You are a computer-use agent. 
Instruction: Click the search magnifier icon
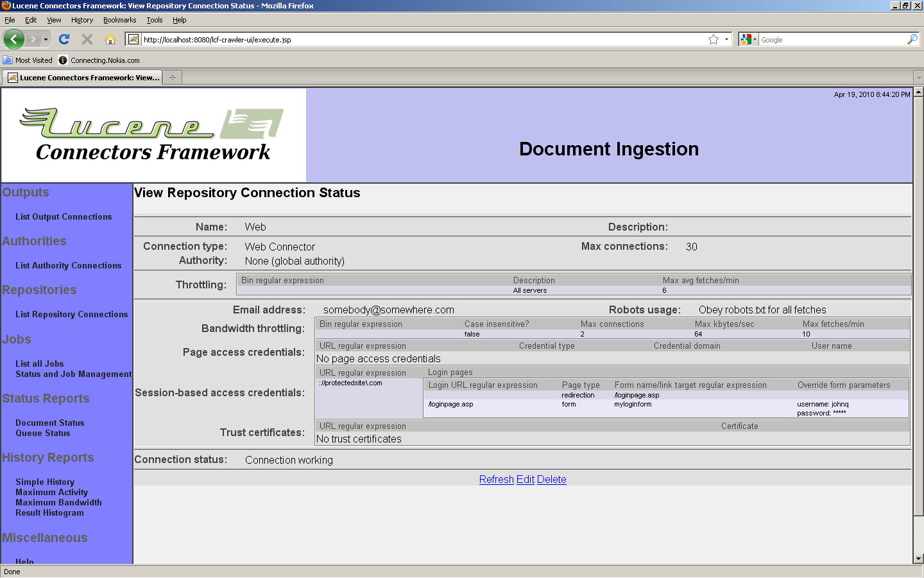(x=912, y=39)
